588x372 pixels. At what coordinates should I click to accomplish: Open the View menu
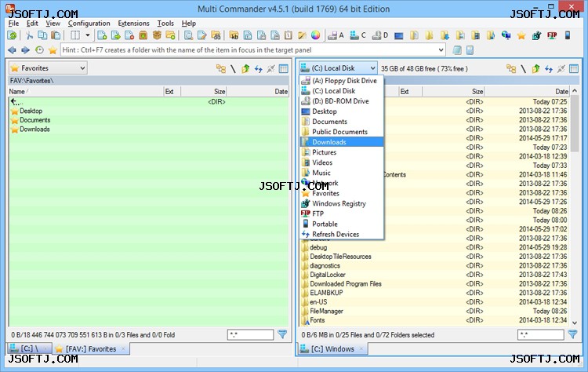[53, 24]
